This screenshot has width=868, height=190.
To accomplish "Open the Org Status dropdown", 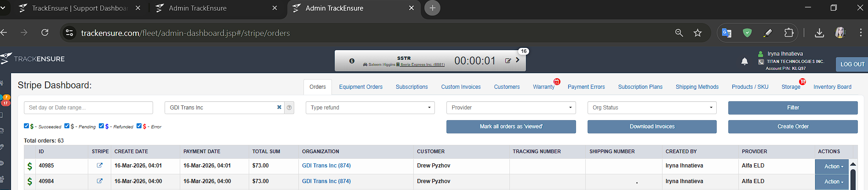I will 652,108.
